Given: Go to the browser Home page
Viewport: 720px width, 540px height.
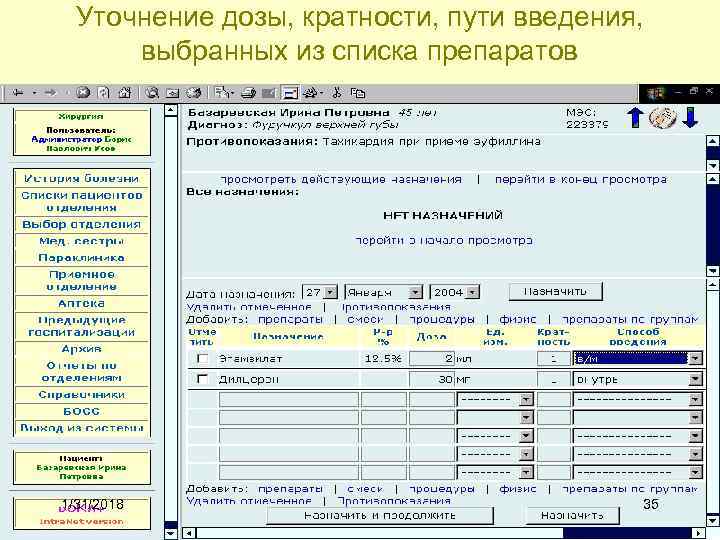Looking at the screenshot, I should click(x=125, y=93).
